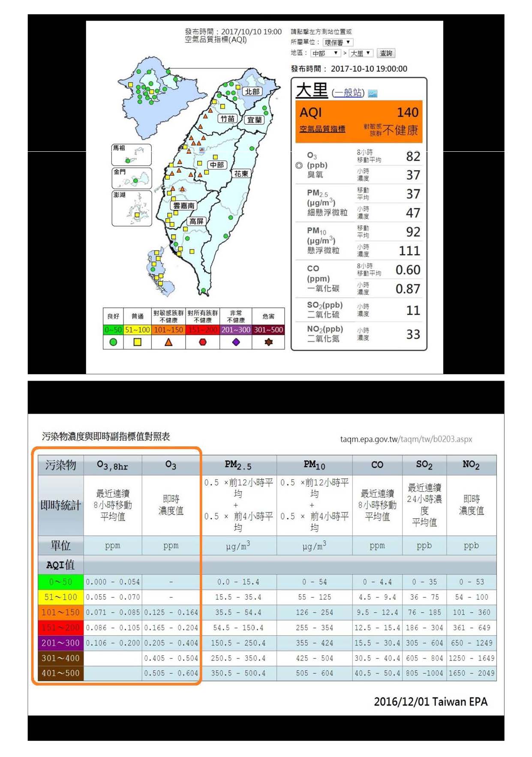Open the 空氣品質指標 link
This screenshot has width=532, height=757.
click(x=322, y=129)
